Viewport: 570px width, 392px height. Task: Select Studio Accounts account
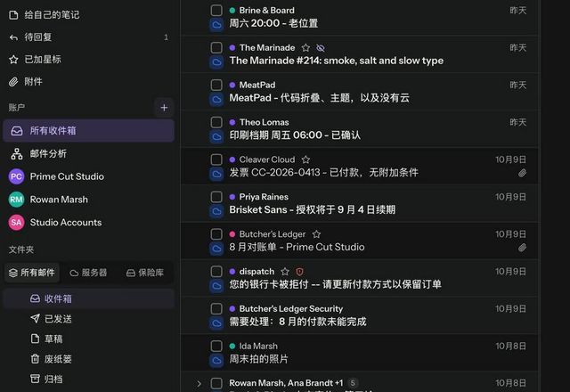pos(88,223)
